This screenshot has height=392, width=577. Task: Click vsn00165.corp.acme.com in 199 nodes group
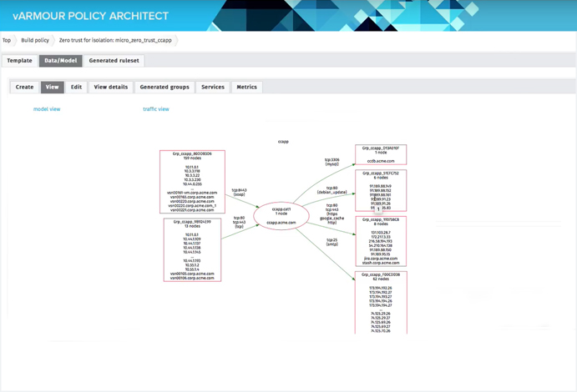[192, 197]
